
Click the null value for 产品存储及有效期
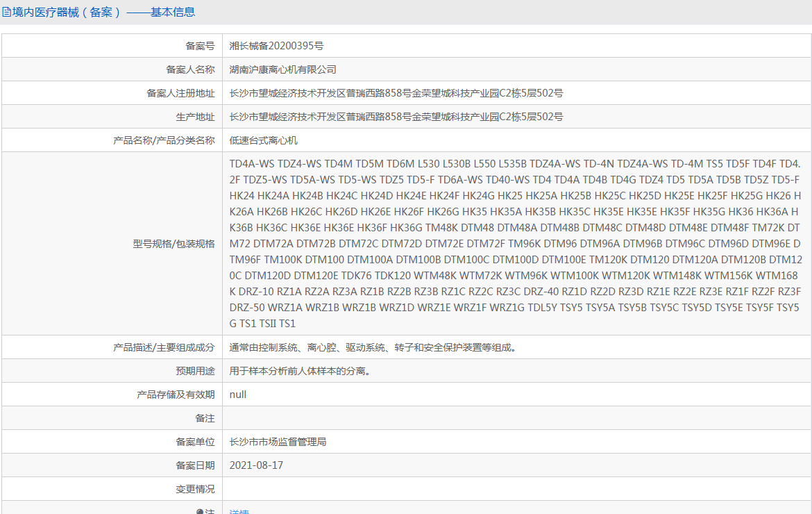coord(237,395)
